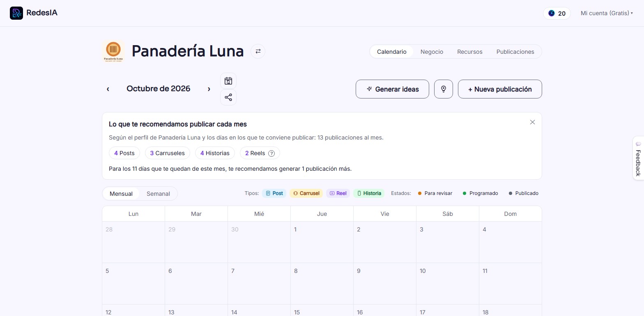Click the 3 Carruseles chip
Viewport: 644px width, 316px height.
point(168,153)
